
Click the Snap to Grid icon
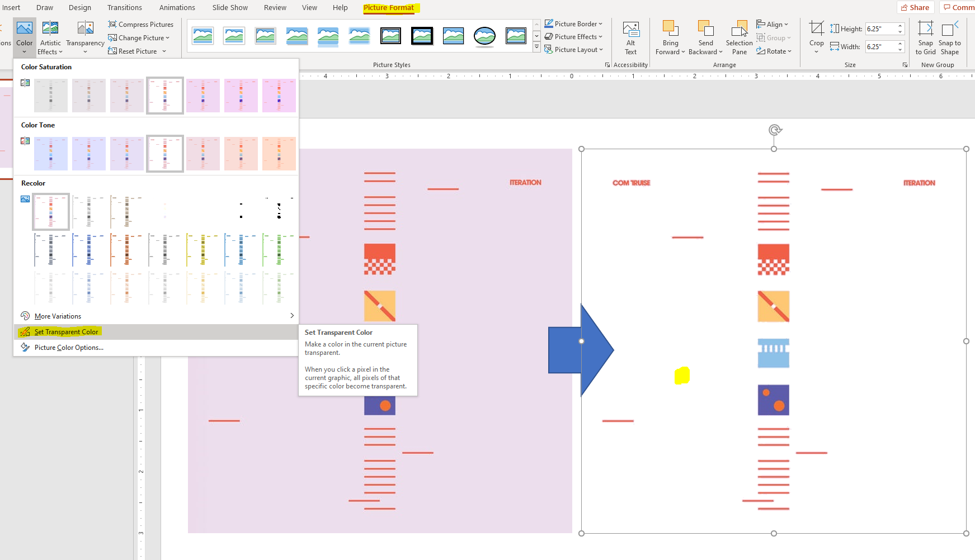[x=926, y=29]
